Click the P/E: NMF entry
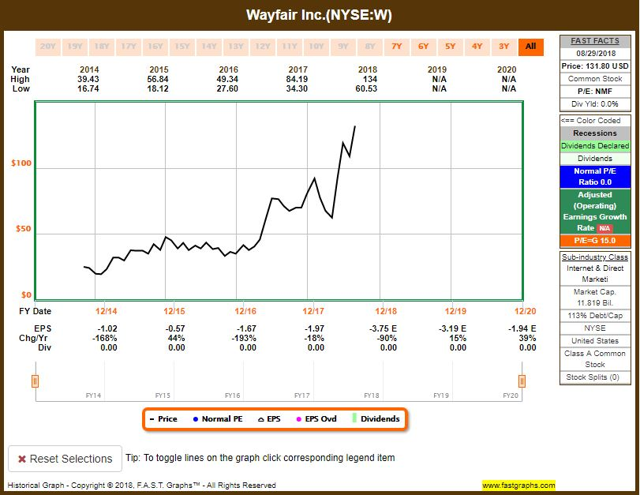This screenshot has height=495, width=640. click(595, 91)
